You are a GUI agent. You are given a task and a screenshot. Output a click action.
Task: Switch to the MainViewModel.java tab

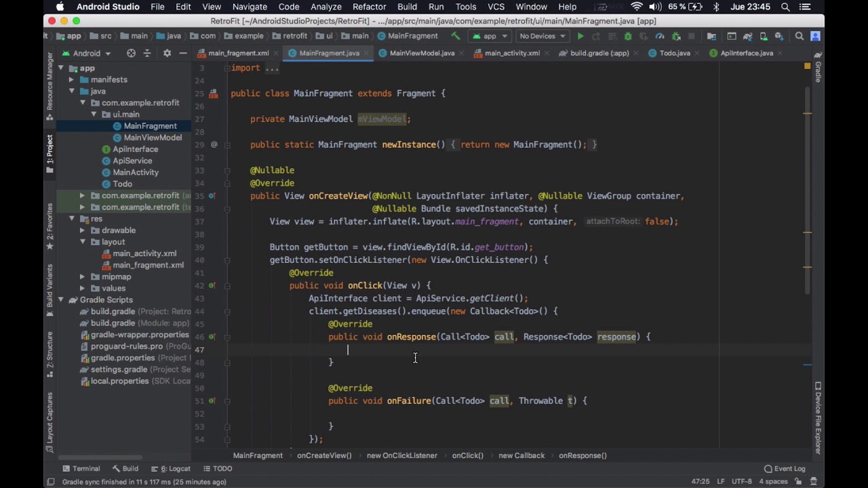422,53
